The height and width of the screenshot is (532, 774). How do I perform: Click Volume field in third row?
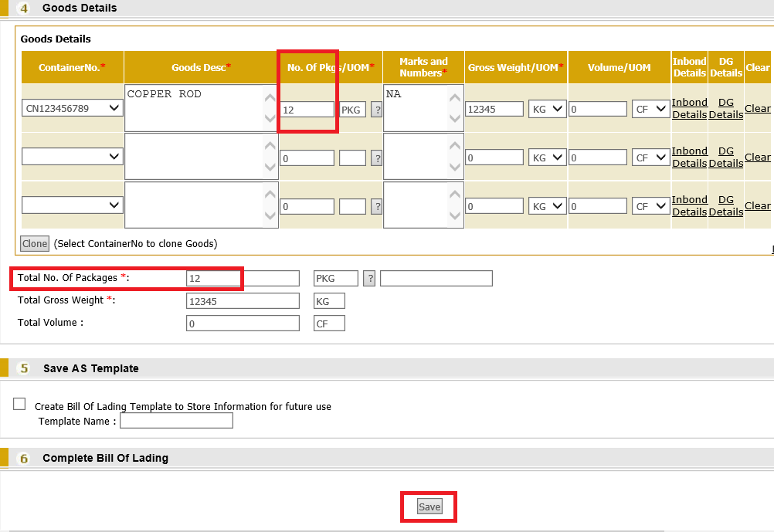pyautogui.click(x=598, y=206)
